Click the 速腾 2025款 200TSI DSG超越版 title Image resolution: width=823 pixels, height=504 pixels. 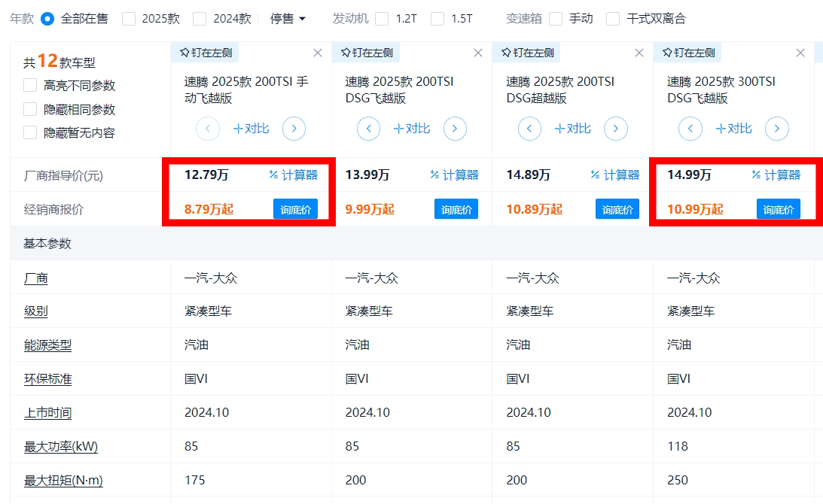[x=560, y=90]
